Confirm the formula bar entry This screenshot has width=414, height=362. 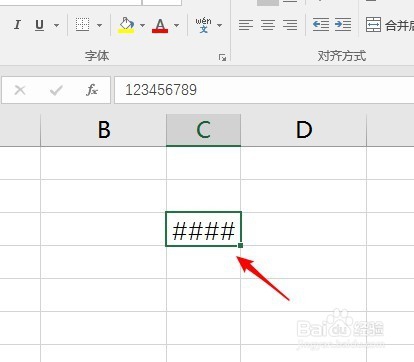pos(56,90)
